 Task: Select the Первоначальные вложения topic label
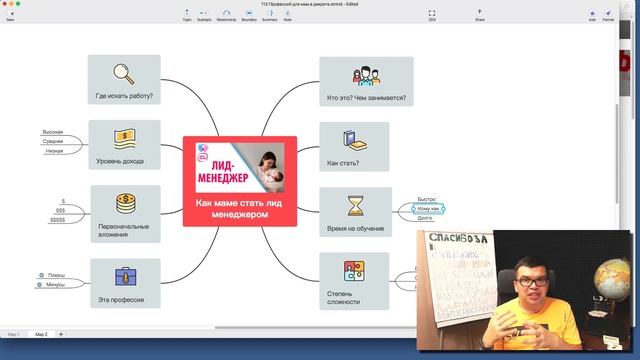[123, 230]
